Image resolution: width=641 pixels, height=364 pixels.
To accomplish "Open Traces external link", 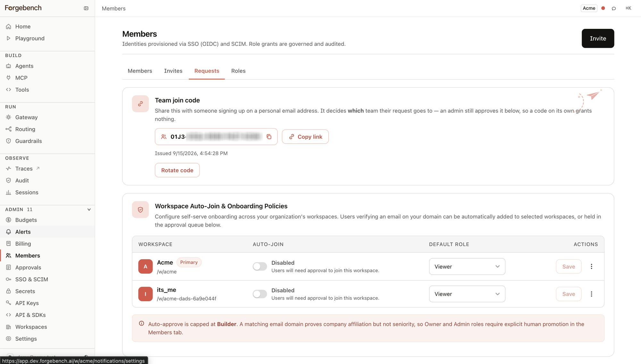I will tap(47, 169).
